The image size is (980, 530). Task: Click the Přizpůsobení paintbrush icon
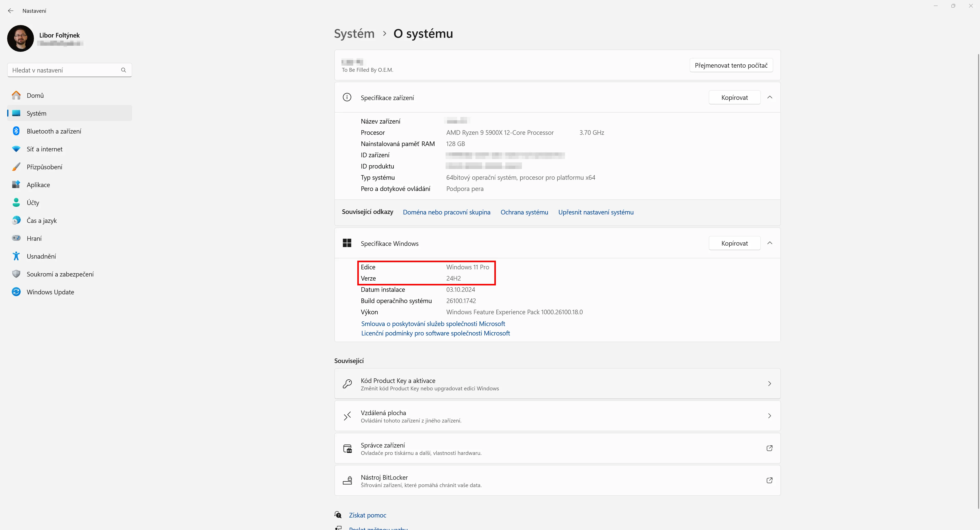16,167
